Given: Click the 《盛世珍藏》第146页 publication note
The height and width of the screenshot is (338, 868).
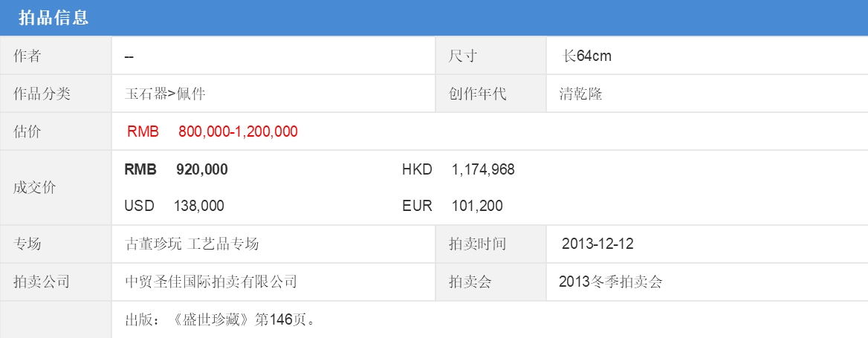Looking at the screenshot, I should tap(221, 321).
